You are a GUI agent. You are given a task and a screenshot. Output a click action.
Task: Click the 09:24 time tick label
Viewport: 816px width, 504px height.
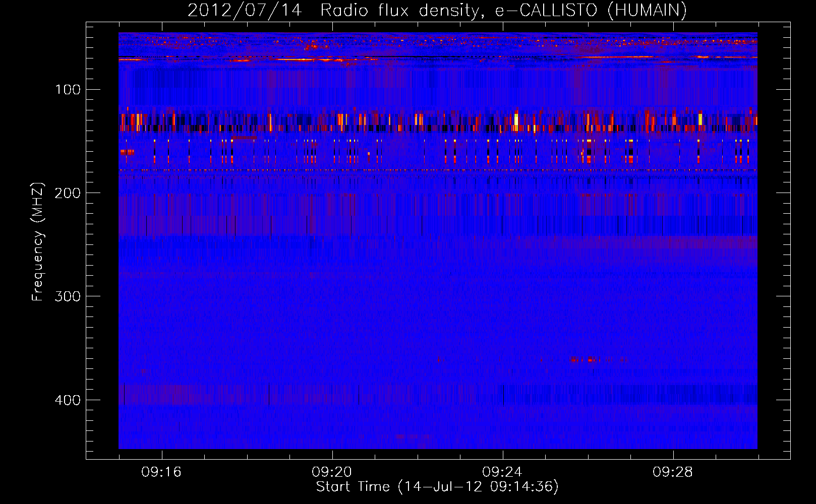(x=502, y=472)
